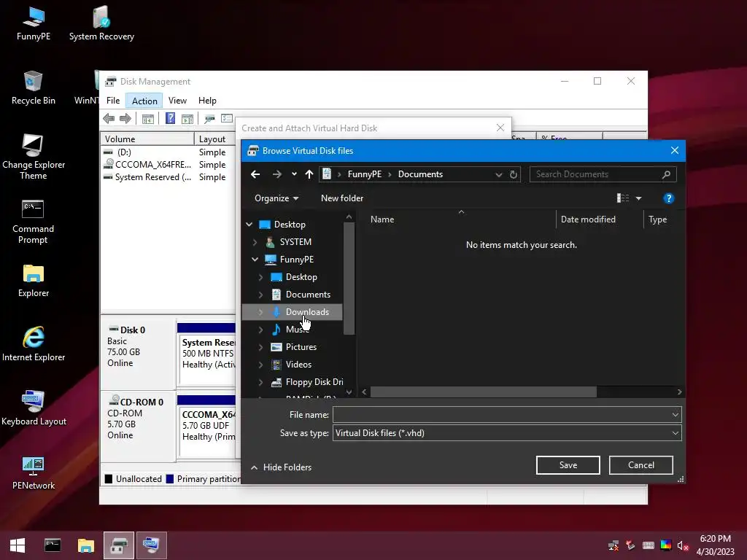Open Command Prompt desktop shortcut
This screenshot has width=747, height=560.
click(x=33, y=222)
